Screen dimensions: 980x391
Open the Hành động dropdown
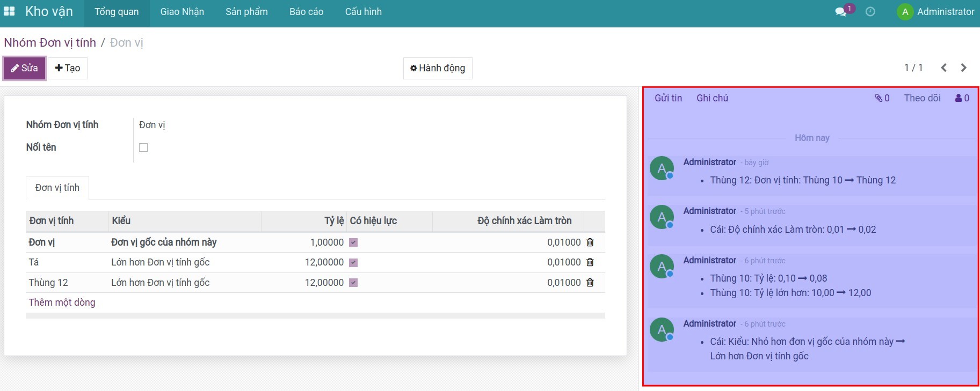(x=438, y=68)
